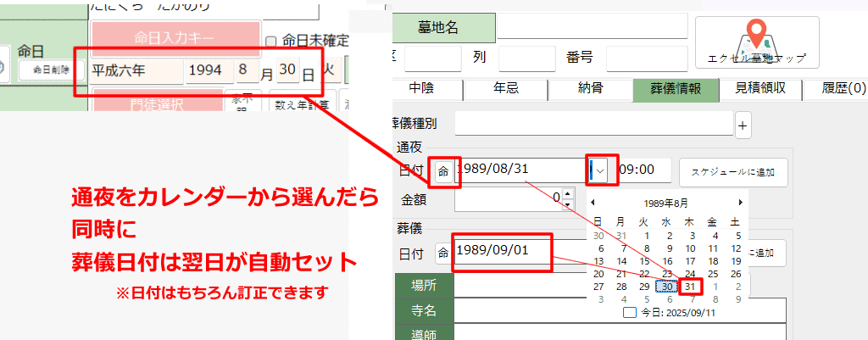Go to previous month in calendar
Screen dimensions: 868x340
593,203
